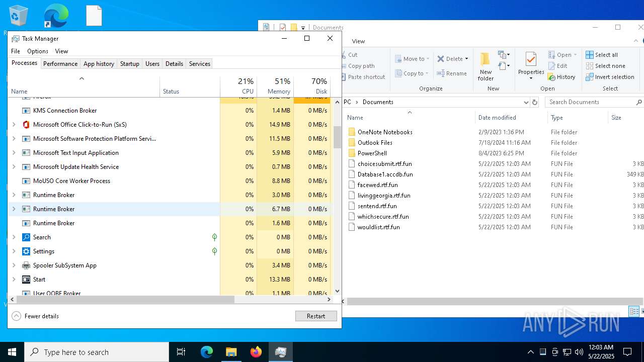Select the whichsecure.rtf.fun file
The height and width of the screenshot is (362, 644).
(x=383, y=217)
